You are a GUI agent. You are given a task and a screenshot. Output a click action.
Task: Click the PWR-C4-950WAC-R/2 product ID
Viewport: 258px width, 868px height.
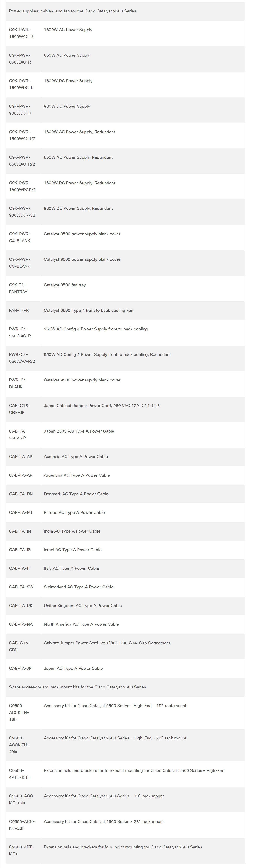[x=22, y=358]
